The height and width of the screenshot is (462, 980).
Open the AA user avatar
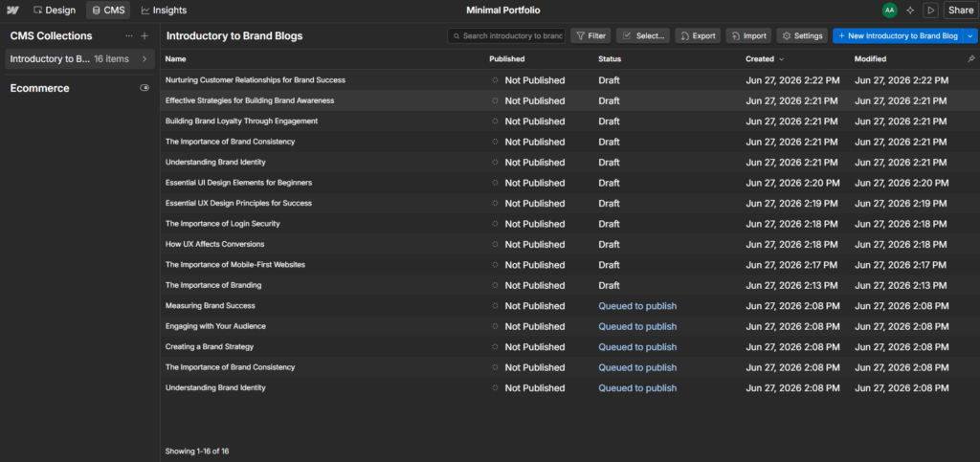click(889, 10)
